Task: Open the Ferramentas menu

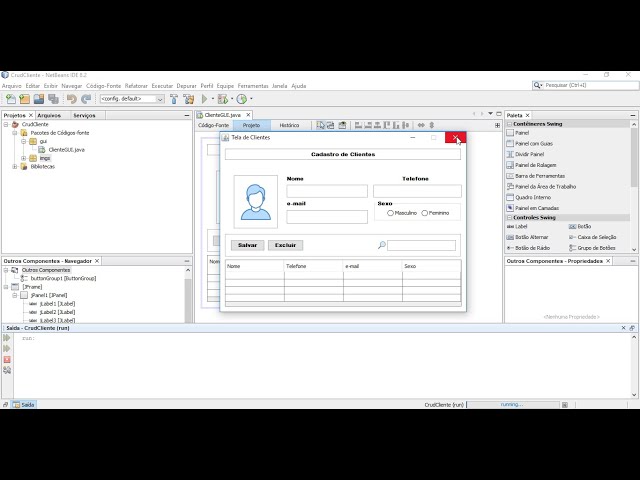Action: click(253, 86)
